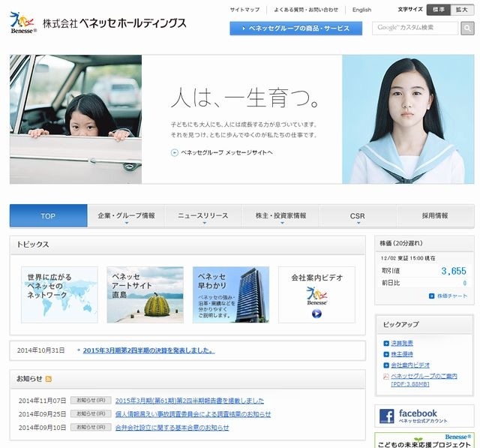Open the English site link
The image size is (480, 448).
(x=361, y=10)
